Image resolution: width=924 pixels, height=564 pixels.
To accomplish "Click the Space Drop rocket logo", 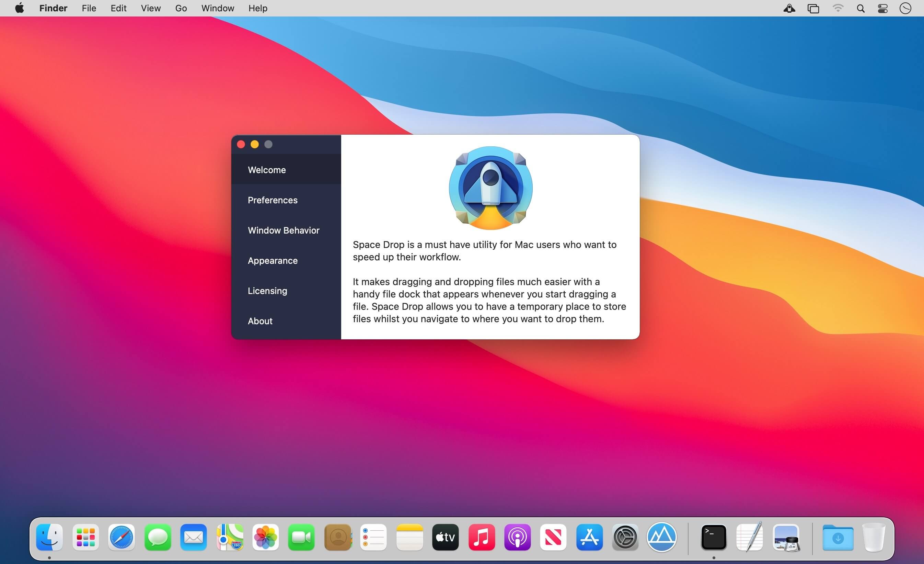I will pos(490,188).
